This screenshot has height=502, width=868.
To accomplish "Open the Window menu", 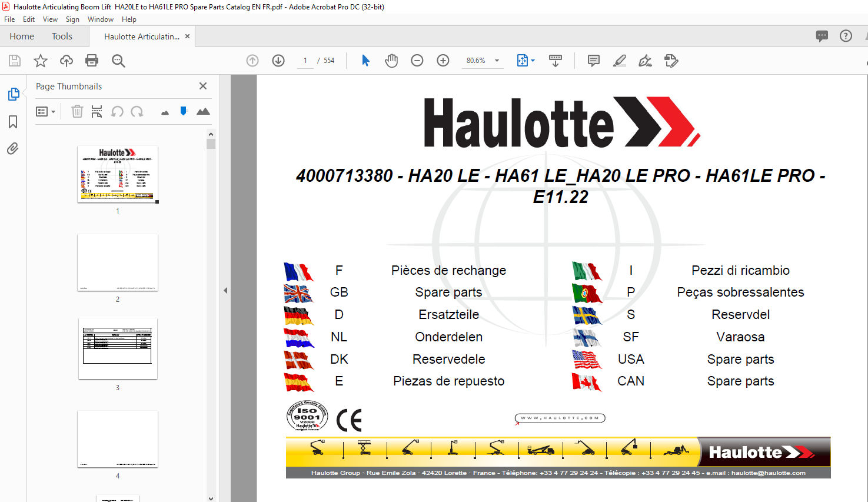I will 101,19.
